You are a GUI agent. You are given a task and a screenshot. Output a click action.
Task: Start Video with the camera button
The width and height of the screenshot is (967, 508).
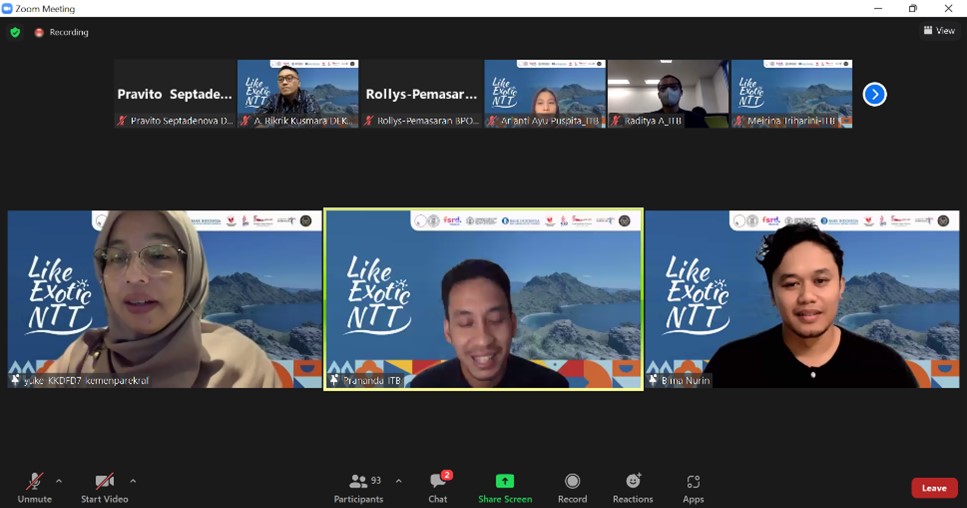pyautogui.click(x=104, y=488)
